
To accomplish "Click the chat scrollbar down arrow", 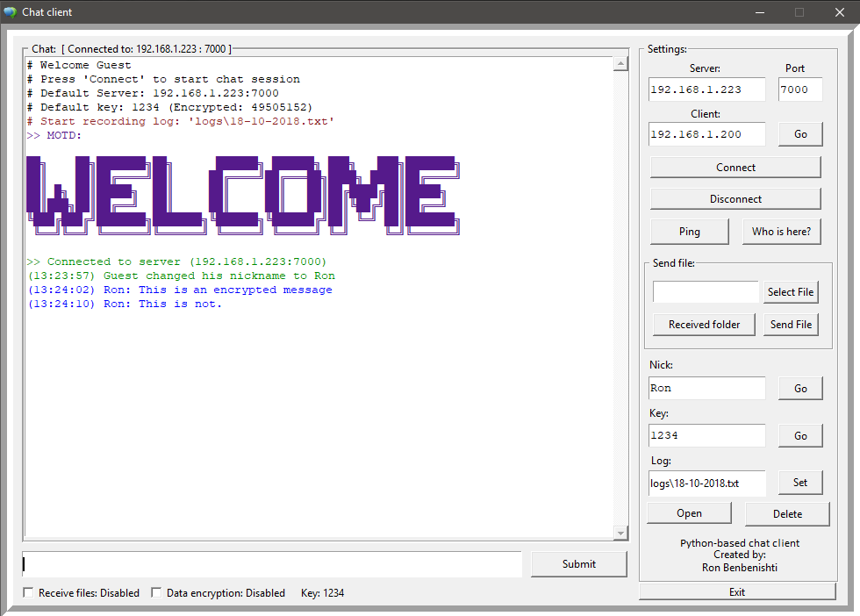I will click(x=620, y=533).
